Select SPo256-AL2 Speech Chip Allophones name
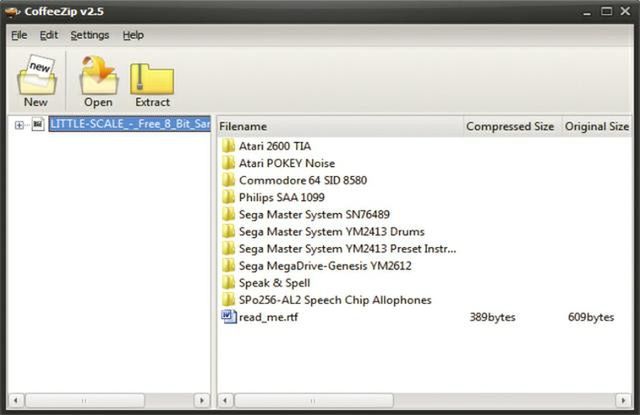The image size is (640, 415). tap(335, 300)
